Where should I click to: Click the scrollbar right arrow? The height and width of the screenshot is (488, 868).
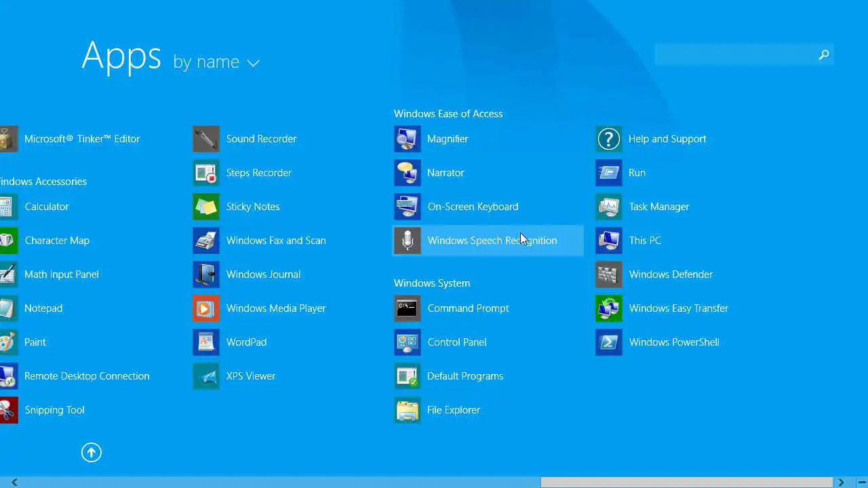coord(841,483)
